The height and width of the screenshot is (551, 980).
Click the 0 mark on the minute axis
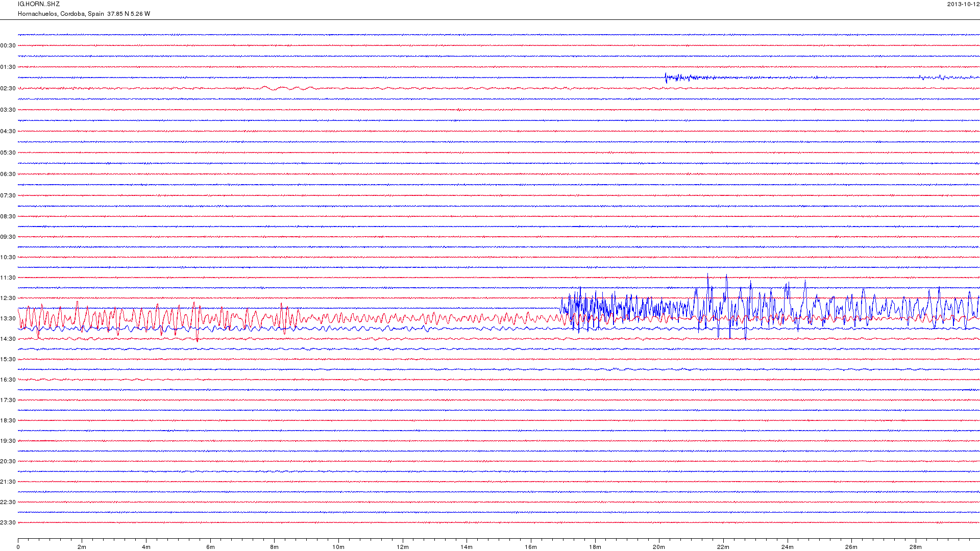(x=18, y=547)
